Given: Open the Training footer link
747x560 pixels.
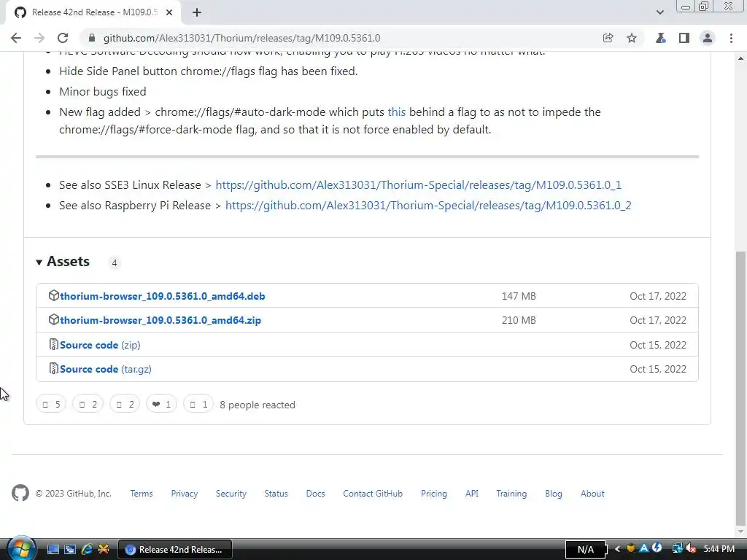Looking at the screenshot, I should coord(511,494).
